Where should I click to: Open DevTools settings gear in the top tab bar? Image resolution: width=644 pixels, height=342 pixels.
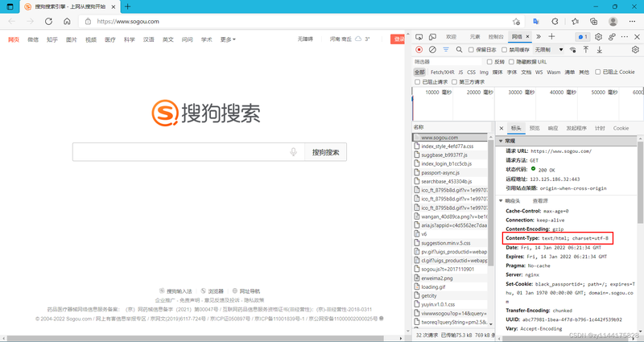[x=598, y=37]
